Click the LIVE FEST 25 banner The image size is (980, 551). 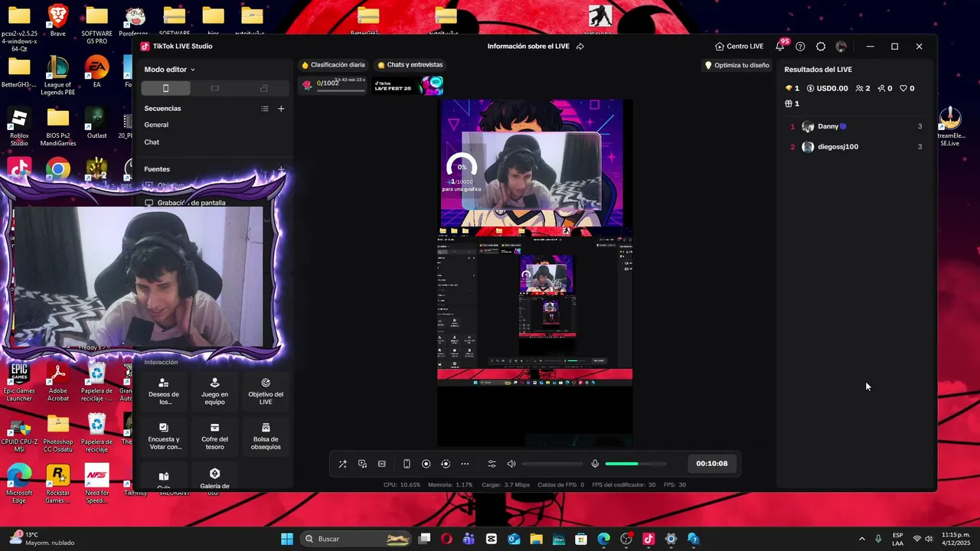click(407, 86)
